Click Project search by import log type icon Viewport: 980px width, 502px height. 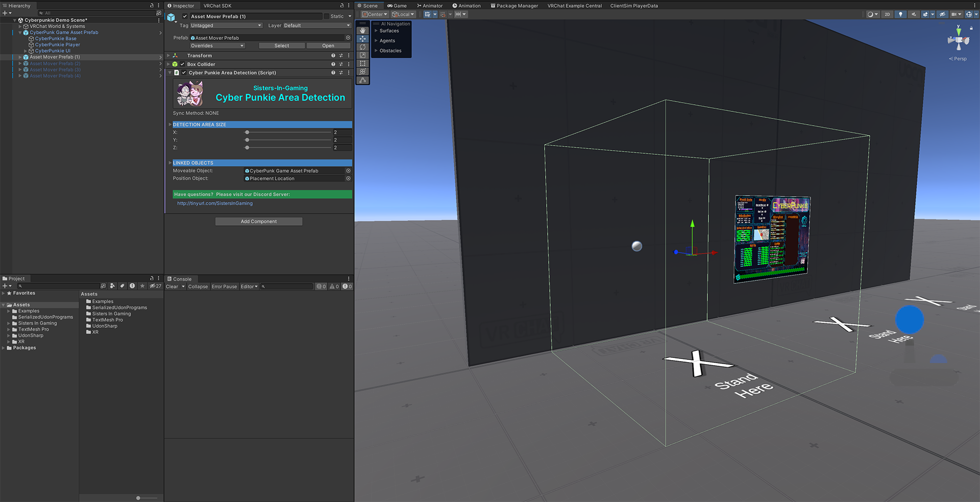pyautogui.click(x=132, y=286)
